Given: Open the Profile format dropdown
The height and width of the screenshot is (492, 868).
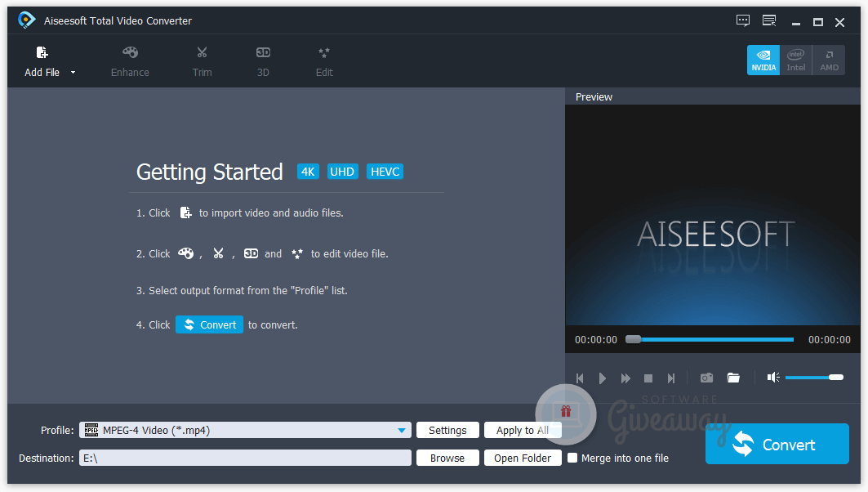Looking at the screenshot, I should [402, 431].
